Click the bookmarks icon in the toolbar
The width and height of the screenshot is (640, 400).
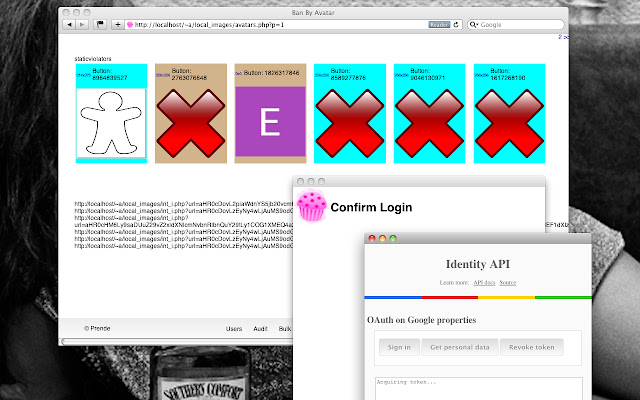(101, 23)
